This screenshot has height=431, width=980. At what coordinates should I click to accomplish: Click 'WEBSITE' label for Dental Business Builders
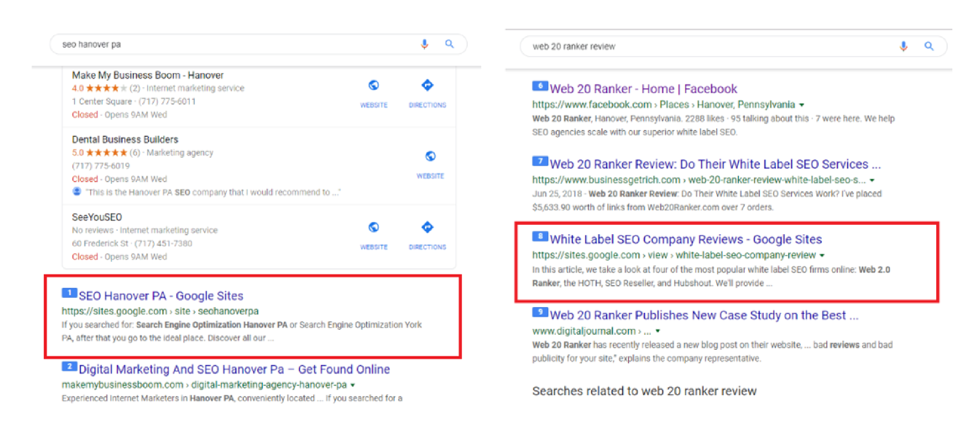[430, 176]
